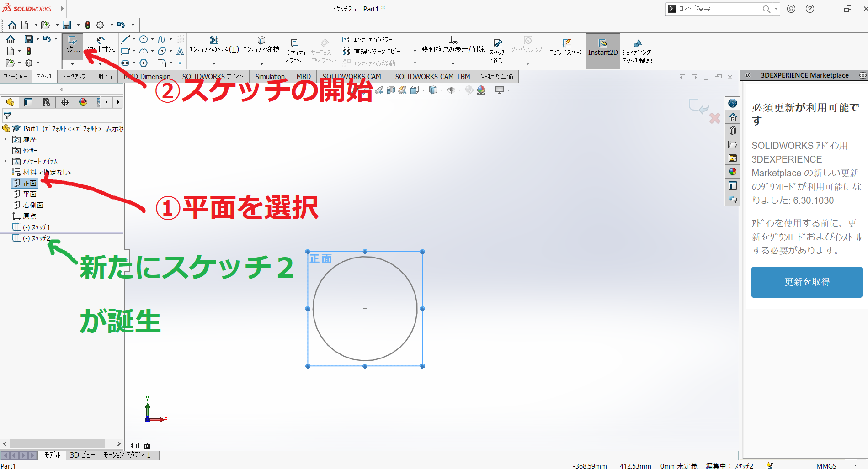This screenshot has height=469, width=868.
Task: Click the スケッチ修復 repair sketch tool
Action: tap(497, 51)
